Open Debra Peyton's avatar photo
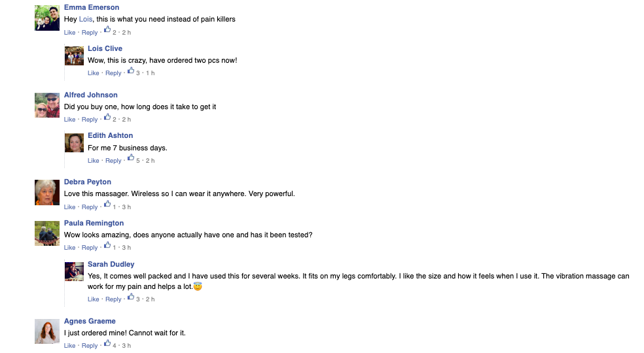This screenshot has width=644, height=353. coord(47,192)
